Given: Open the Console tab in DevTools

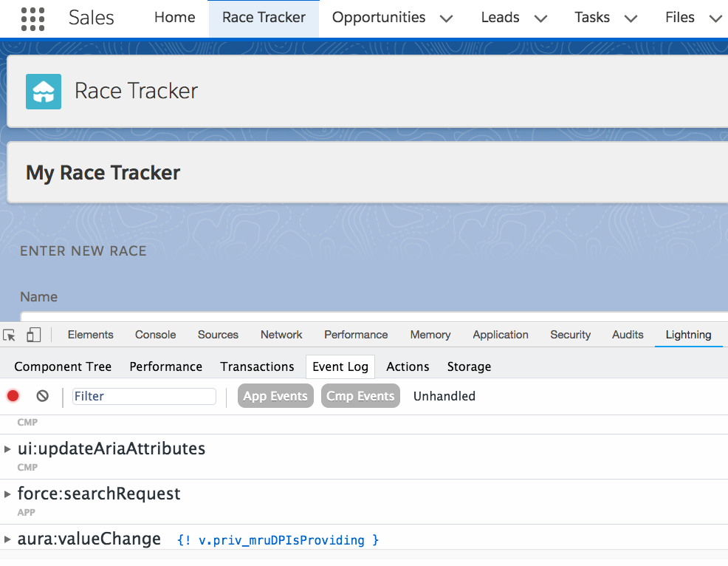Looking at the screenshot, I should (155, 335).
